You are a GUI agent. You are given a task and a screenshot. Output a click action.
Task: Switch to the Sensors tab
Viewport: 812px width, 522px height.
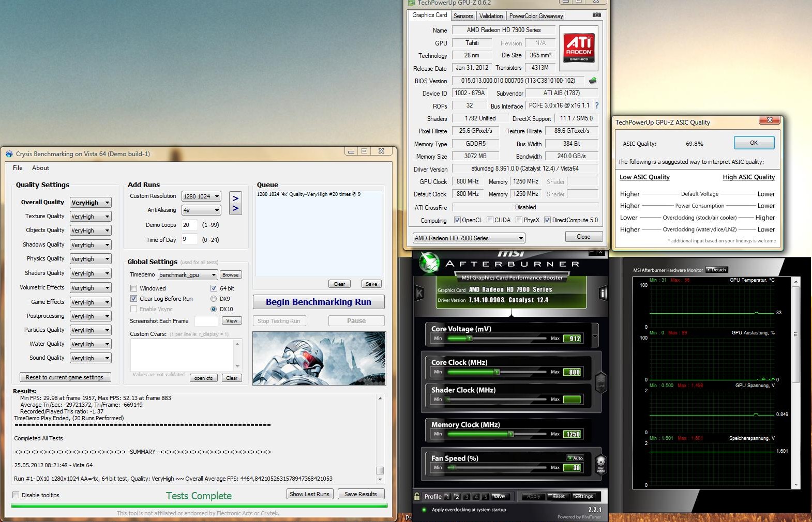463,16
